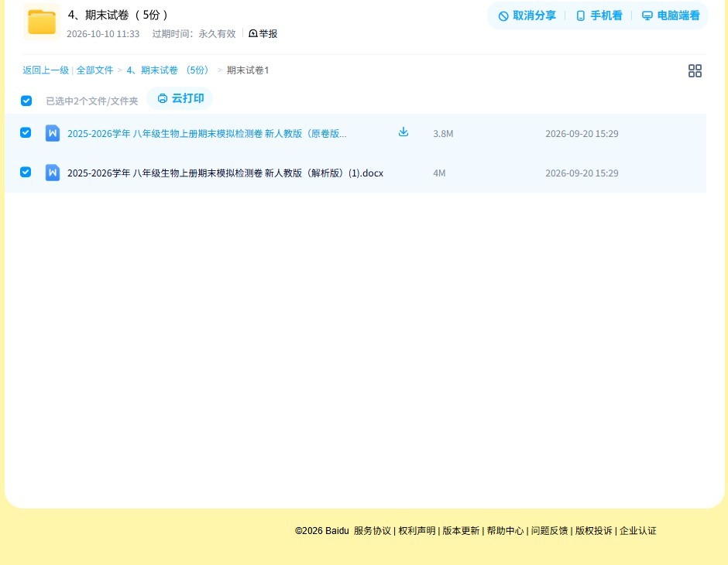Viewport: 728px width, 565px height.
Task: Go back with 返回上一级
Action: [x=46, y=70]
